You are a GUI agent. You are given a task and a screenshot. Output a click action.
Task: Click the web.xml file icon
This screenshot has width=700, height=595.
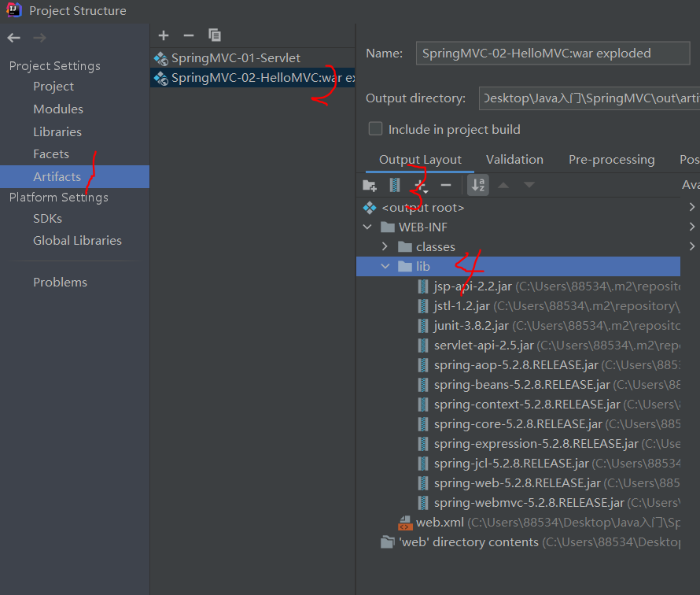(x=405, y=522)
